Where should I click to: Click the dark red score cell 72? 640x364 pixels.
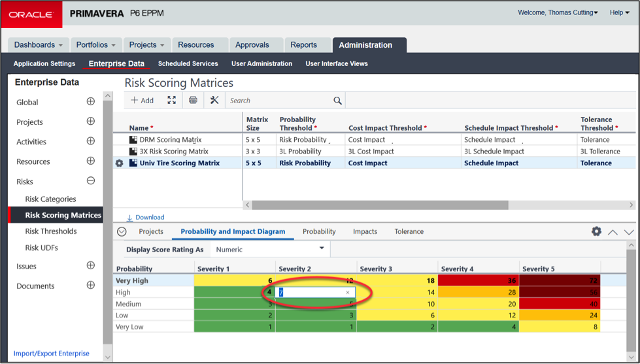click(560, 280)
